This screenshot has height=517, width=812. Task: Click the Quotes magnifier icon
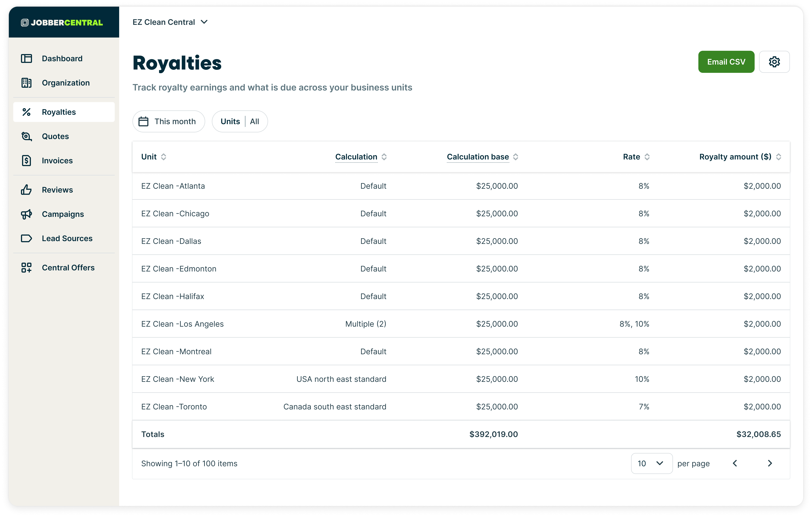click(26, 136)
